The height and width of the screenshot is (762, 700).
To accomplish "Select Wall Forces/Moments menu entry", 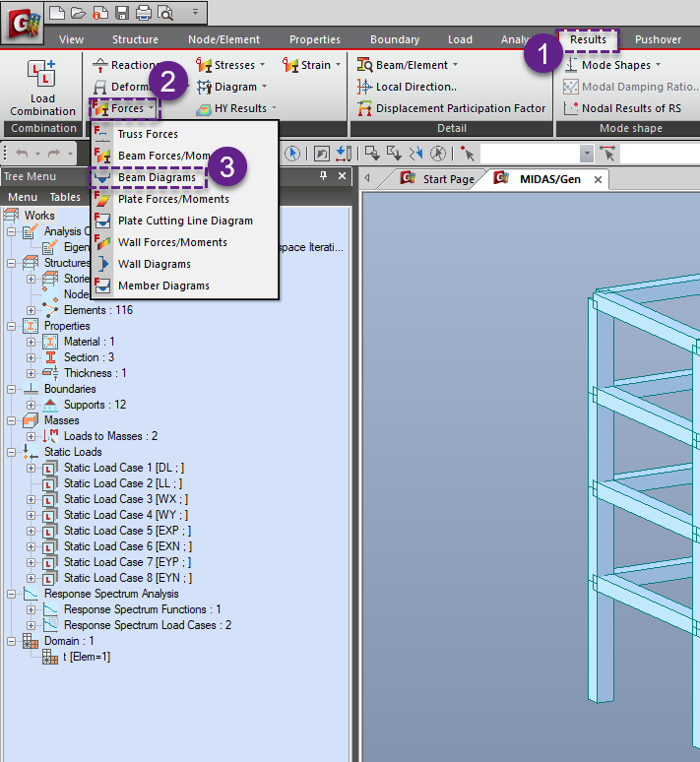I will (x=185, y=242).
